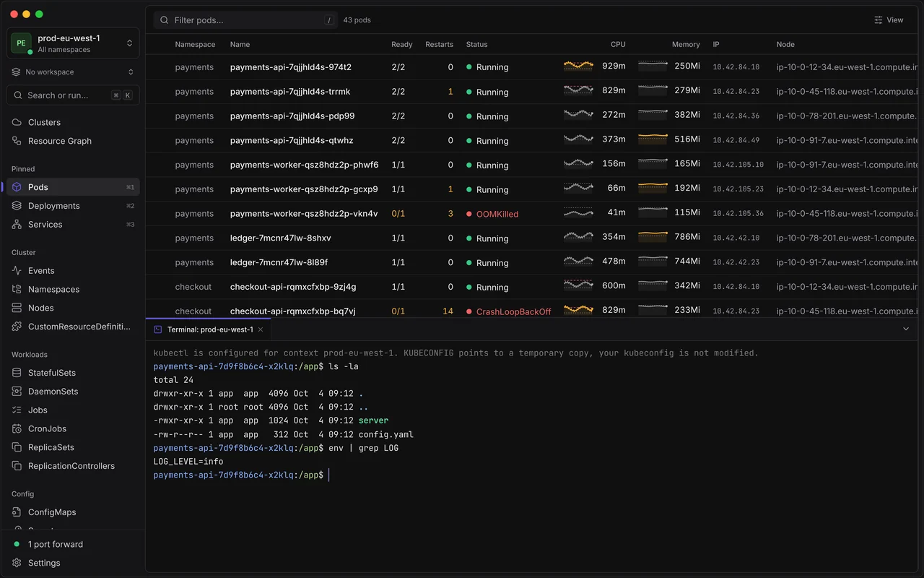Click the CrashLoopBackOff status
Viewport: 924px width, 578px height.
point(509,312)
